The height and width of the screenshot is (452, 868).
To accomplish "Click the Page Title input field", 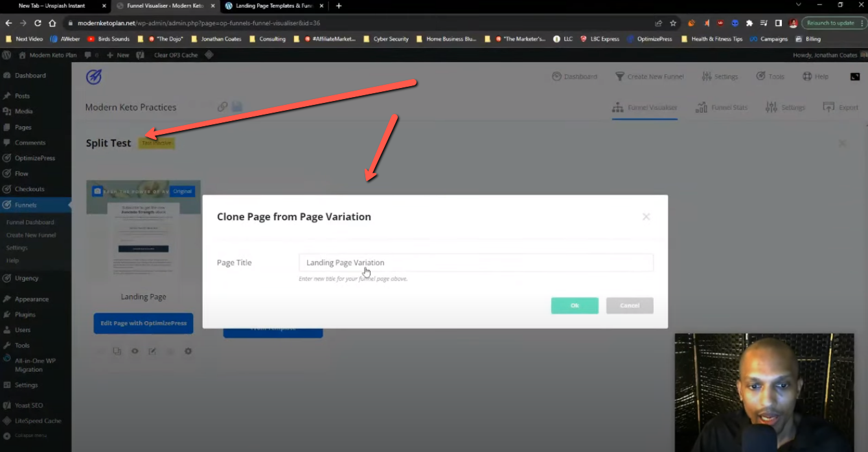I will click(x=476, y=262).
